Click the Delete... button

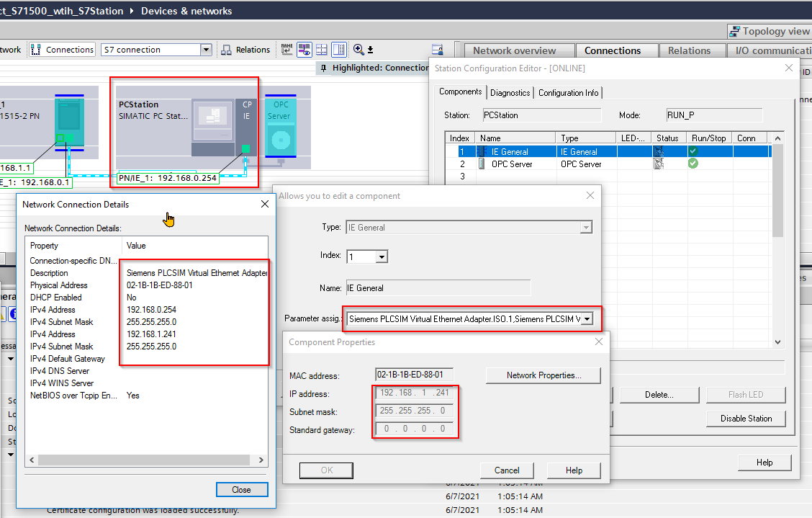coord(659,395)
